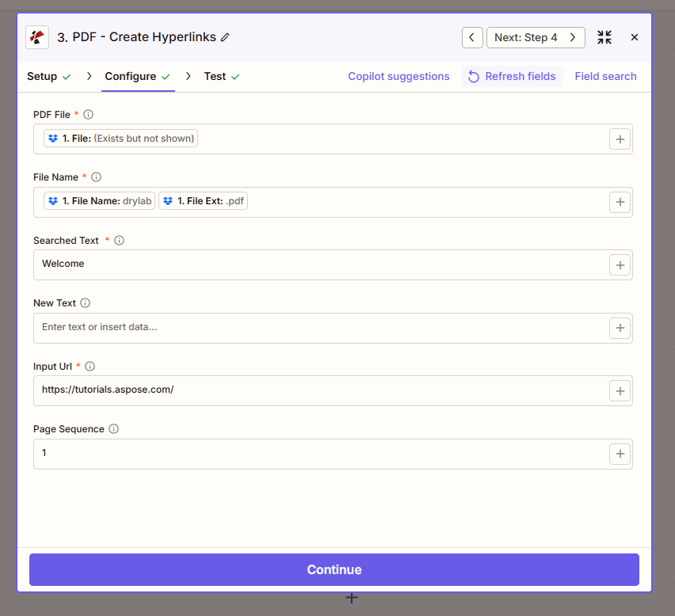Viewport: 675px width, 616px height.
Task: Go to previous step with left chevron
Action: pyautogui.click(x=472, y=37)
